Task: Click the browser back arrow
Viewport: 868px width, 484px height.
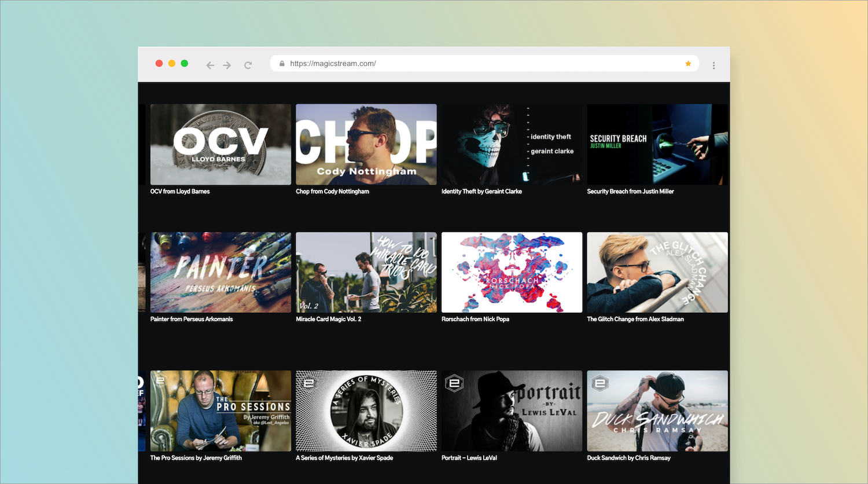Action: coord(210,65)
